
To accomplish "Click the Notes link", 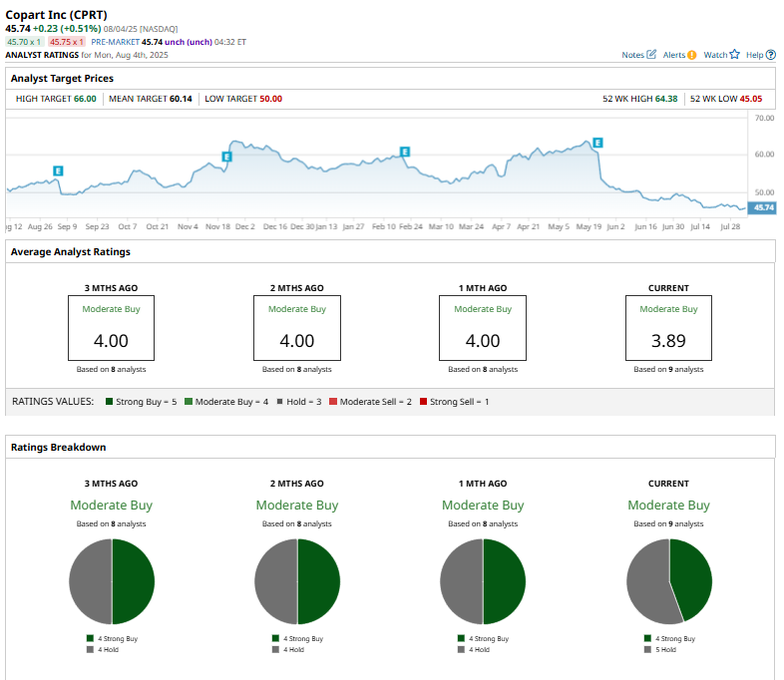I will click(632, 55).
